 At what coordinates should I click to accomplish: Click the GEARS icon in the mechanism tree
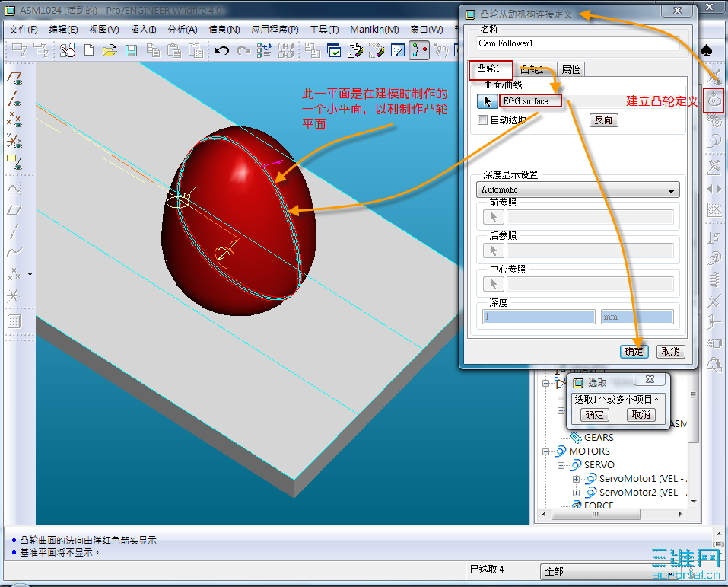click(576, 437)
